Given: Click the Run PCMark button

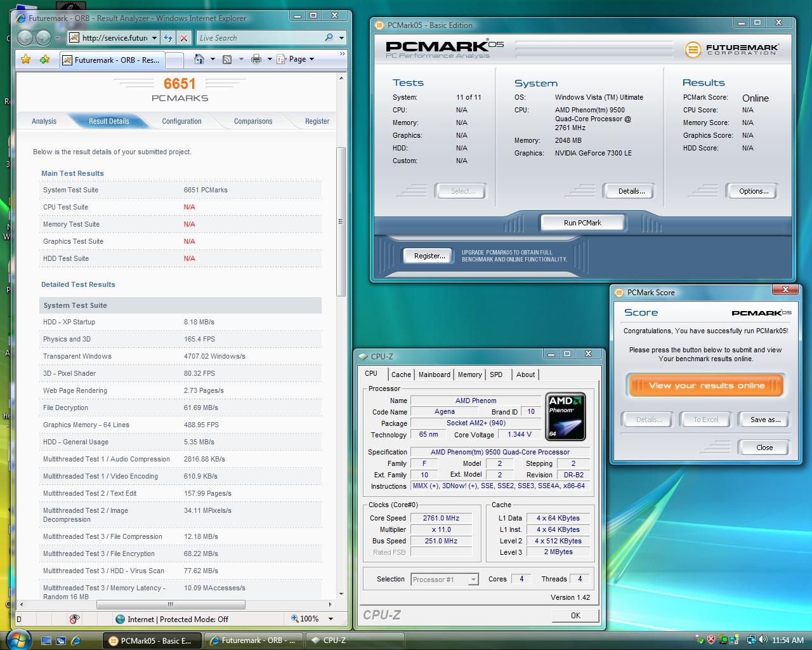Looking at the screenshot, I should [x=582, y=223].
